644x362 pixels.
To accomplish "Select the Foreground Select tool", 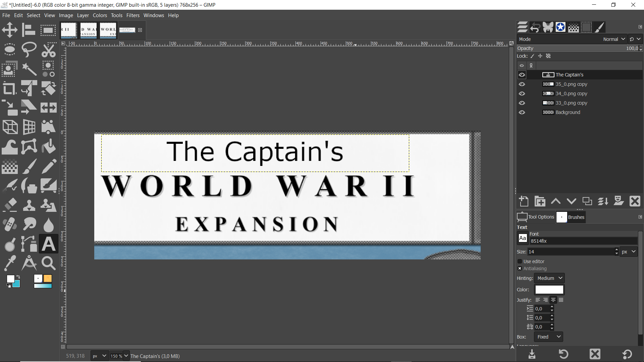I will [x=10, y=69].
